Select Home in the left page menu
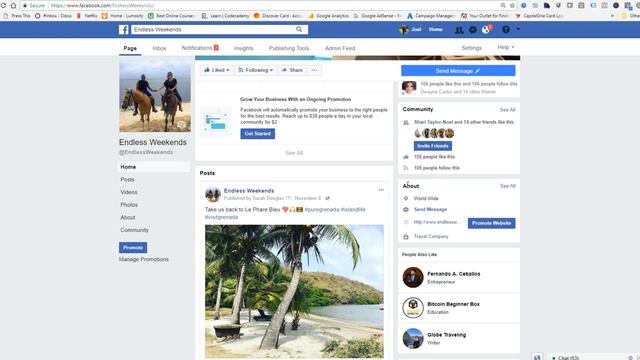The width and height of the screenshot is (640, 360). point(154,167)
